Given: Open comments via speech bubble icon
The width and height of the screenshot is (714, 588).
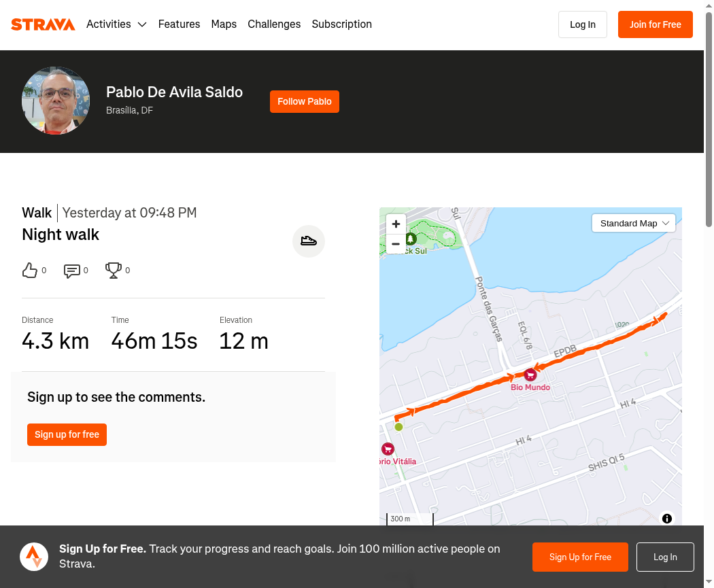Looking at the screenshot, I should [72, 271].
